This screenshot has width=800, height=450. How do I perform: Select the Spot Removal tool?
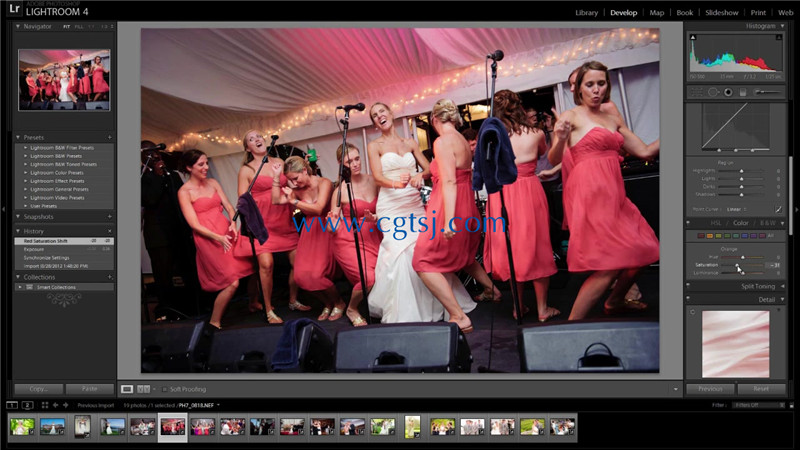tap(713, 92)
